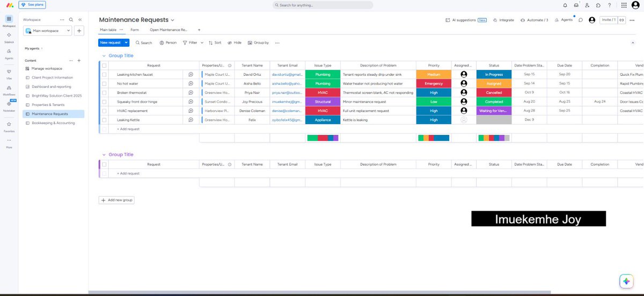Focus the Search for anything field
The image size is (644, 296).
323,5
